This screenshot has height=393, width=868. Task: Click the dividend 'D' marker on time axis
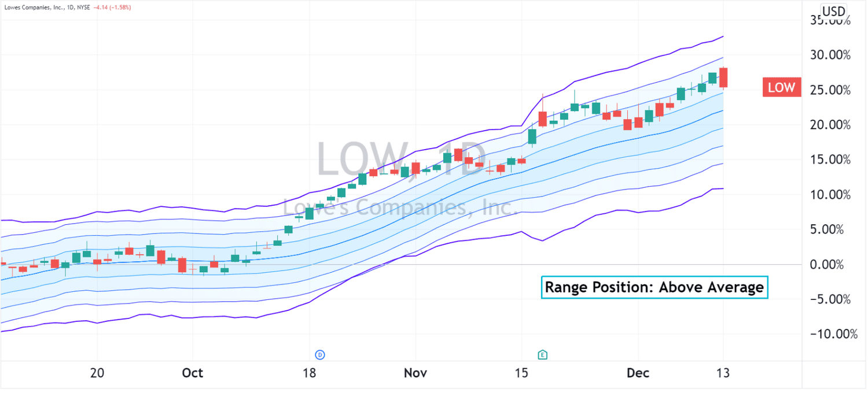pyautogui.click(x=319, y=354)
